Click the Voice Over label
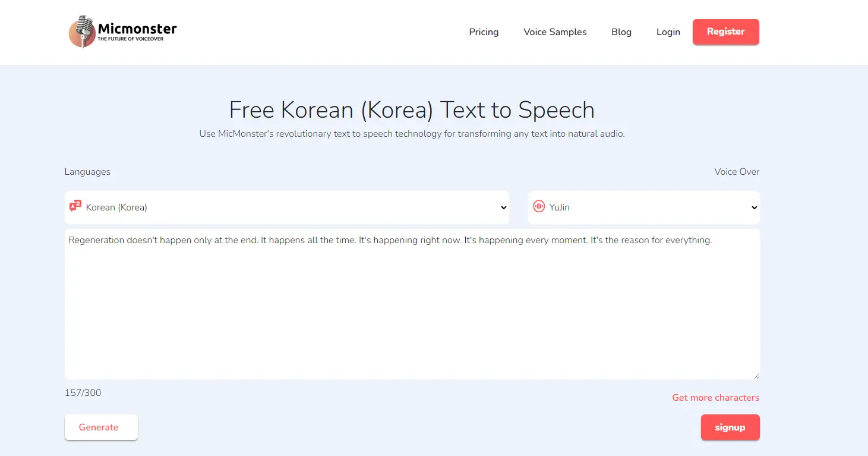Viewport: 868px width, 456px height. pyautogui.click(x=737, y=172)
